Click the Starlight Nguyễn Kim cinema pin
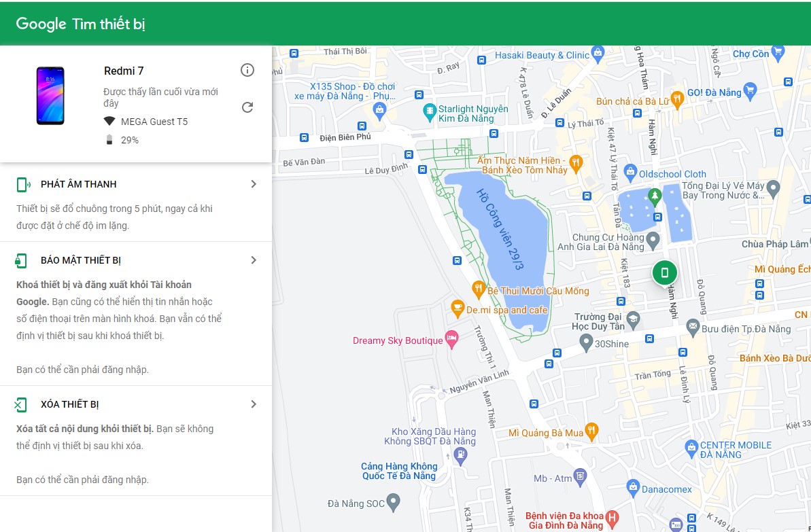 (x=429, y=111)
